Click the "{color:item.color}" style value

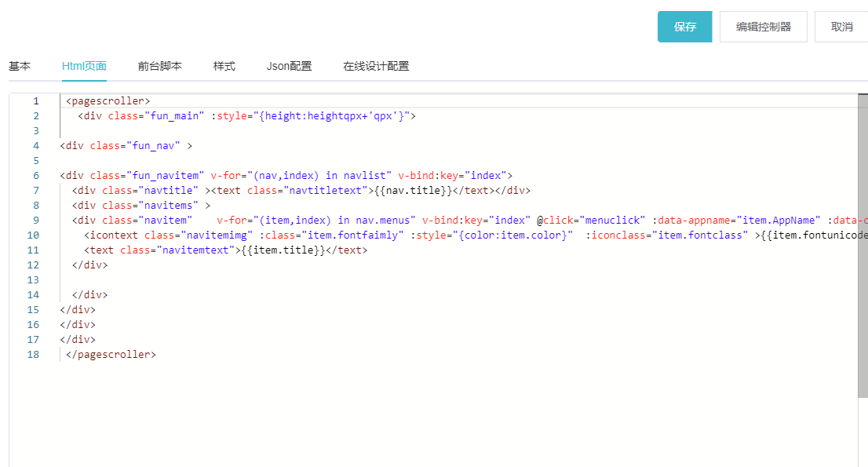coord(512,235)
